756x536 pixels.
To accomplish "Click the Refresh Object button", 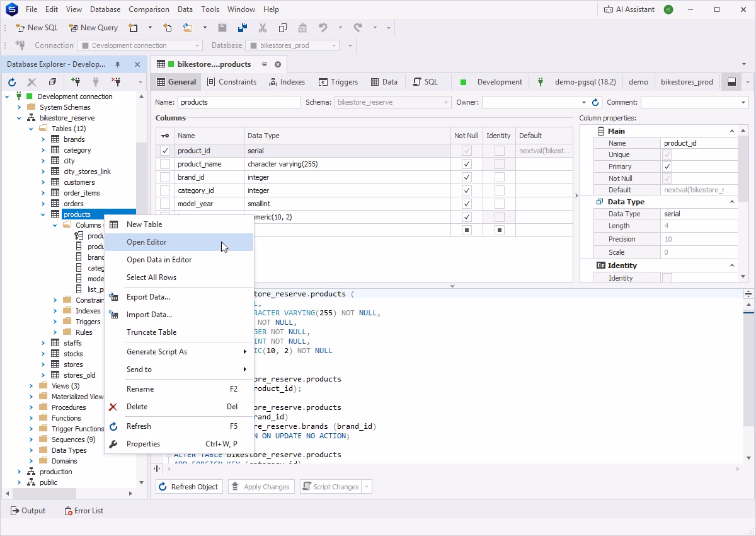I will [x=190, y=487].
